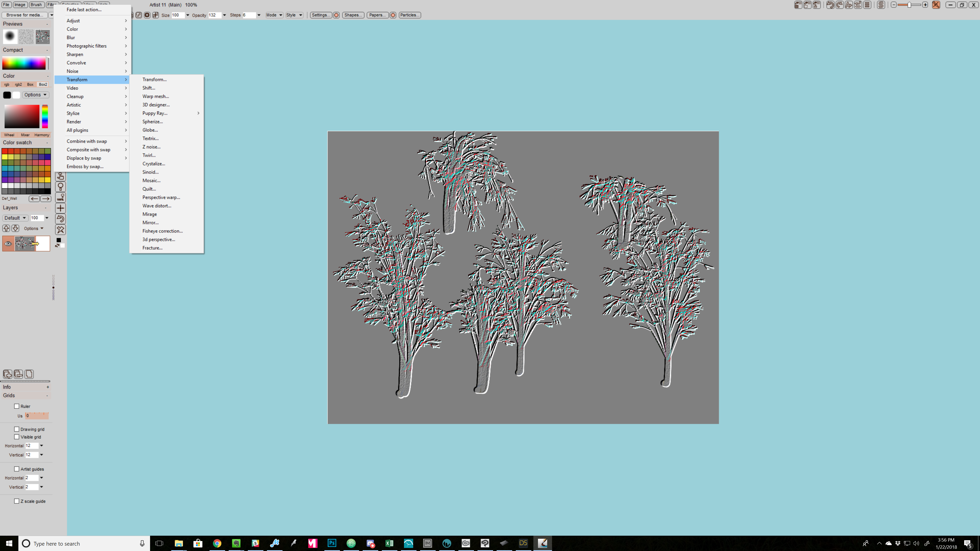The height and width of the screenshot is (551, 980).
Task: Choose Perspective warp from Transform submenu
Action: [161, 197]
